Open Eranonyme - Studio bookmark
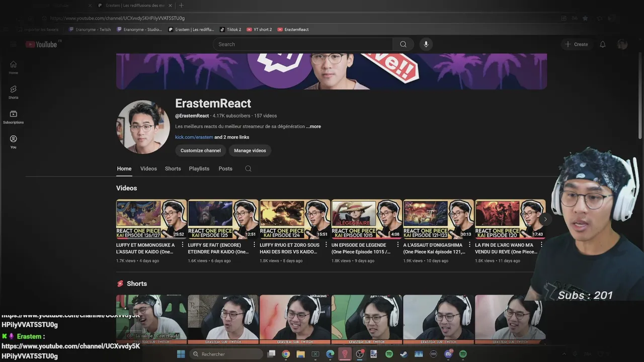The height and width of the screenshot is (362, 644). pyautogui.click(x=139, y=30)
